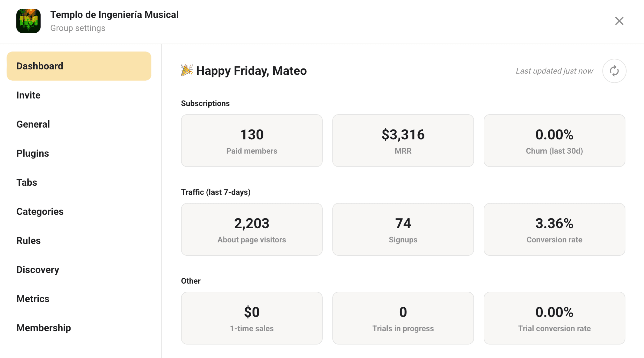Open the Invite settings section

tap(29, 95)
